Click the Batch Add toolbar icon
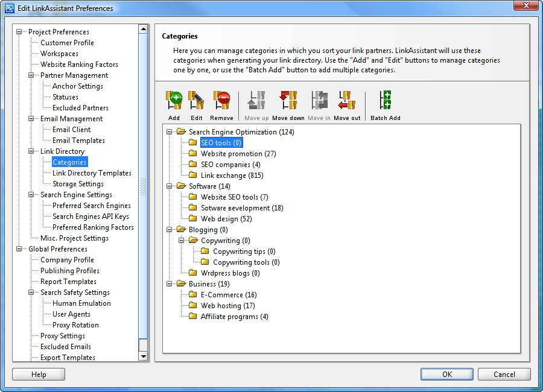Image resolution: width=543 pixels, height=392 pixels. coord(385,101)
